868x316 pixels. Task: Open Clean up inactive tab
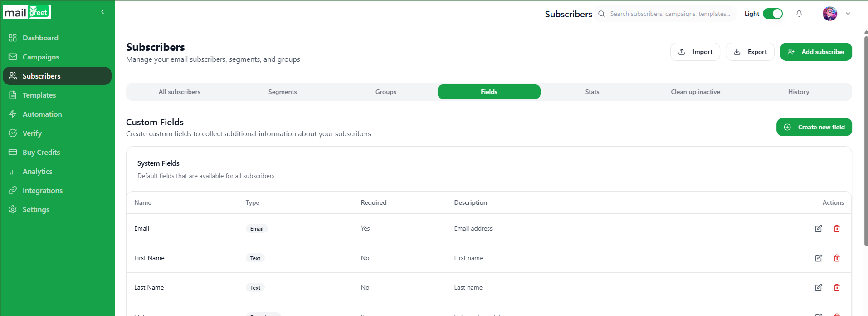[x=696, y=92]
